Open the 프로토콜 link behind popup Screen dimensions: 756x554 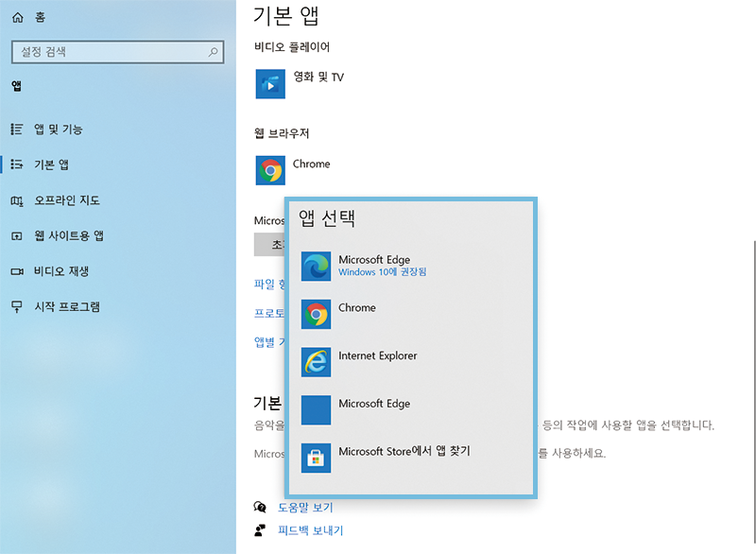pos(269,314)
